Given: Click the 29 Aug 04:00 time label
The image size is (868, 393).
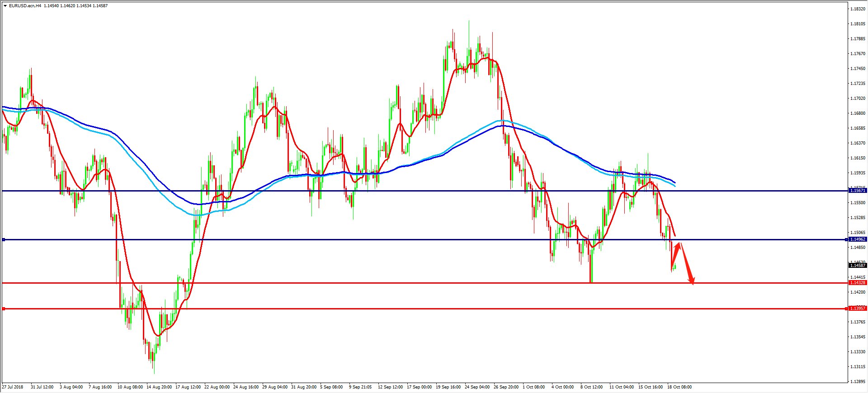Looking at the screenshot, I should (275, 387).
